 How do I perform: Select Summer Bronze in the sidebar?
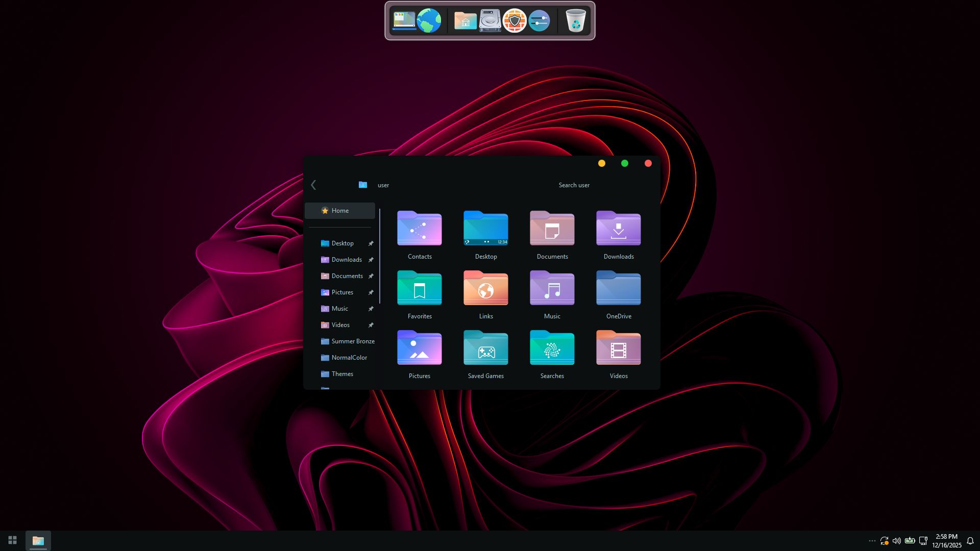pos(353,341)
